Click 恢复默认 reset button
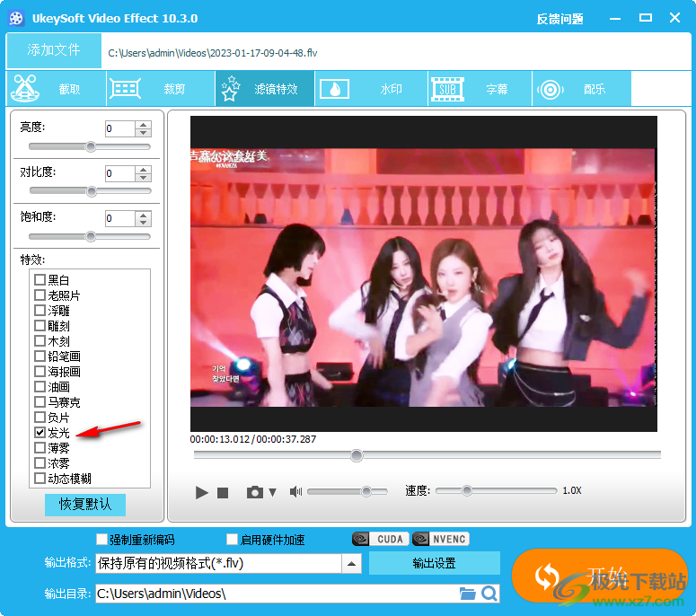This screenshot has height=616, width=696. click(x=85, y=505)
